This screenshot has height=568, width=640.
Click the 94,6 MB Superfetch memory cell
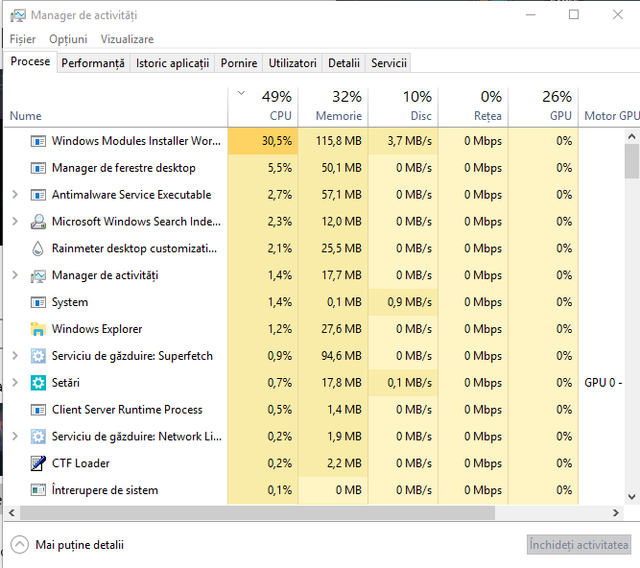pos(333,356)
